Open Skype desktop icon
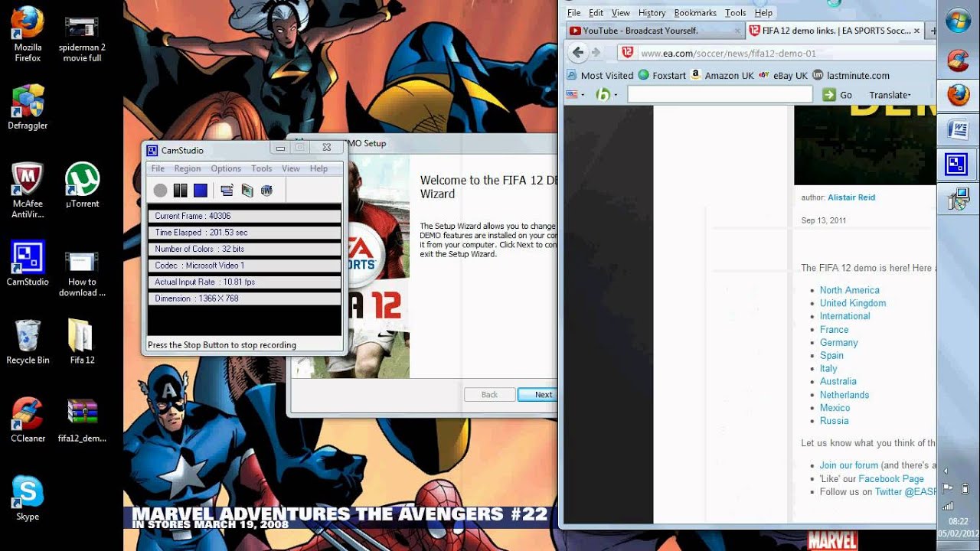The image size is (980, 551). coord(28,497)
